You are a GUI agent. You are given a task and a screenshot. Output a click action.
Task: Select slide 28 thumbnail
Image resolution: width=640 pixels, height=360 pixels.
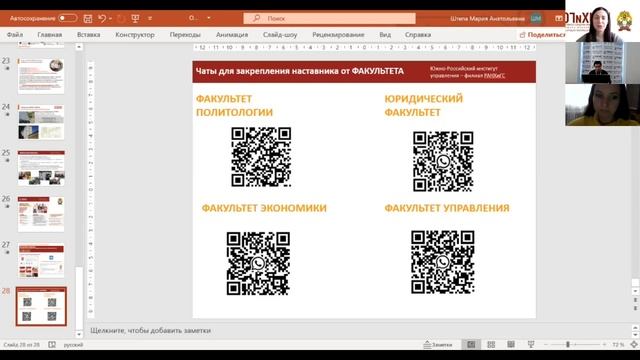click(x=41, y=306)
